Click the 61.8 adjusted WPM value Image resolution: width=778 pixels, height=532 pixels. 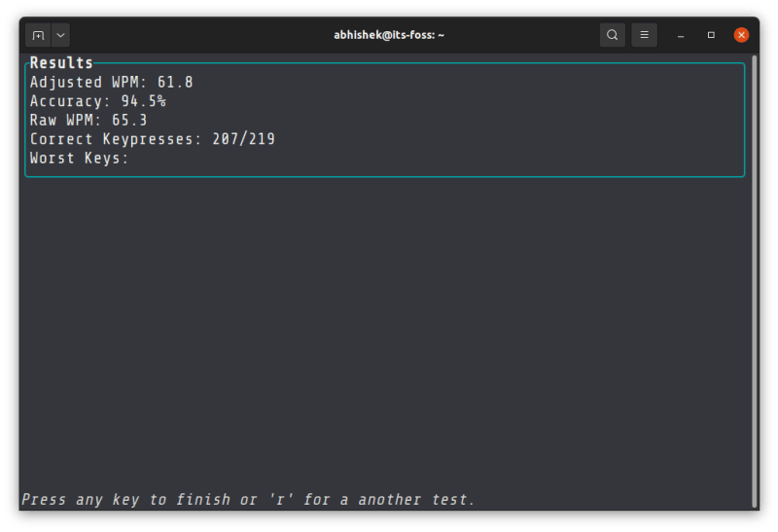[175, 83]
